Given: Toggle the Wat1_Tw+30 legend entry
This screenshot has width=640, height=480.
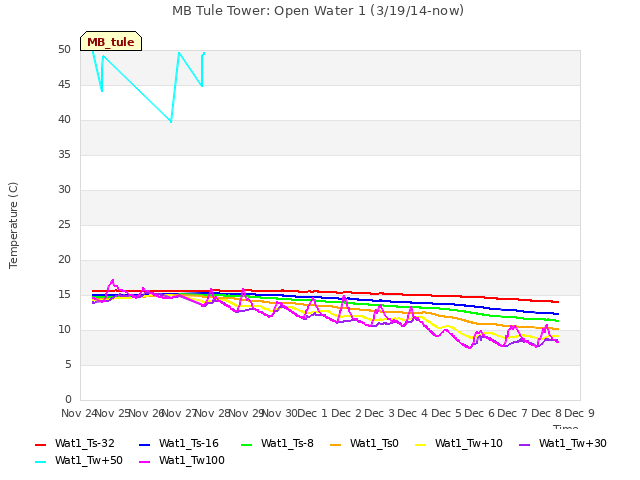Looking at the screenshot, I should (x=562, y=444).
